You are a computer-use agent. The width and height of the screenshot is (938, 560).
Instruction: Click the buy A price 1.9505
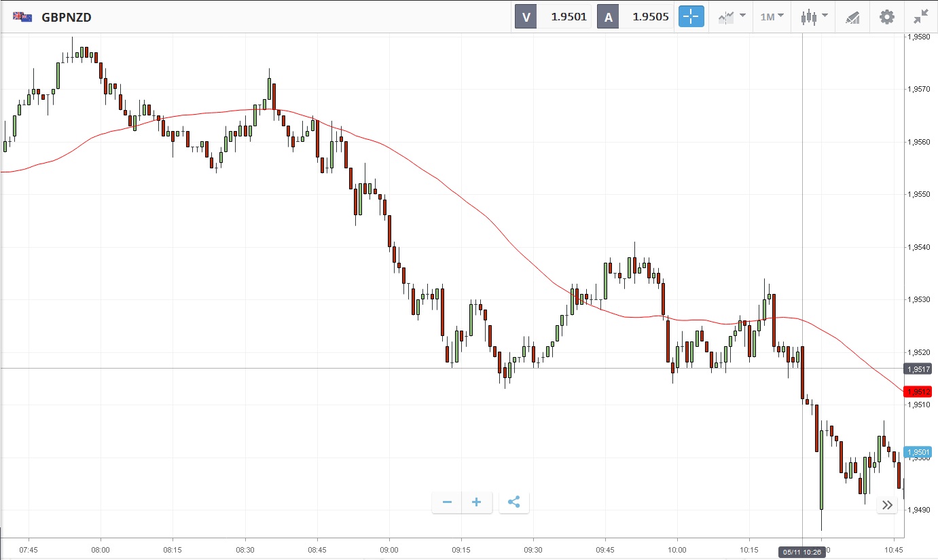[650, 17]
